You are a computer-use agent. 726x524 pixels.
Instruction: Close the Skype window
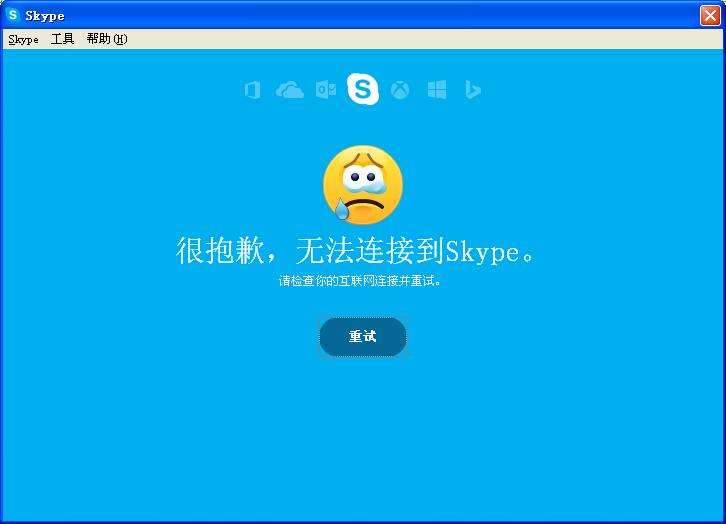pos(710,15)
